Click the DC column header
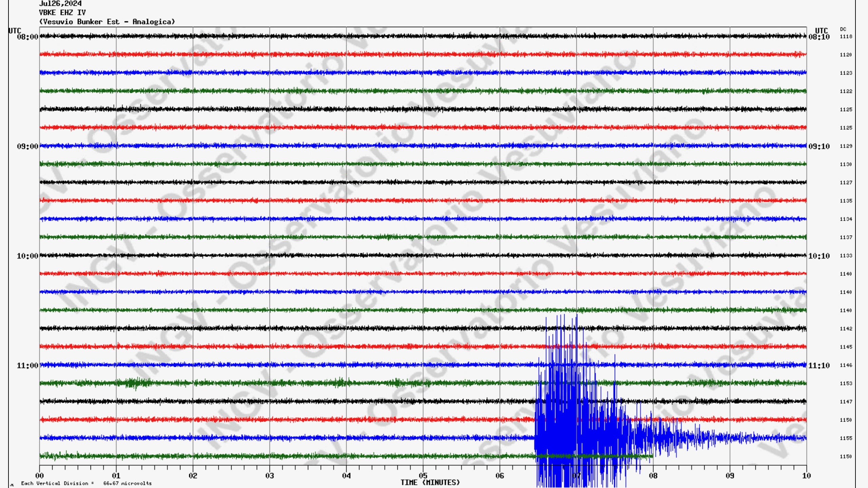The width and height of the screenshot is (868, 488). click(843, 29)
